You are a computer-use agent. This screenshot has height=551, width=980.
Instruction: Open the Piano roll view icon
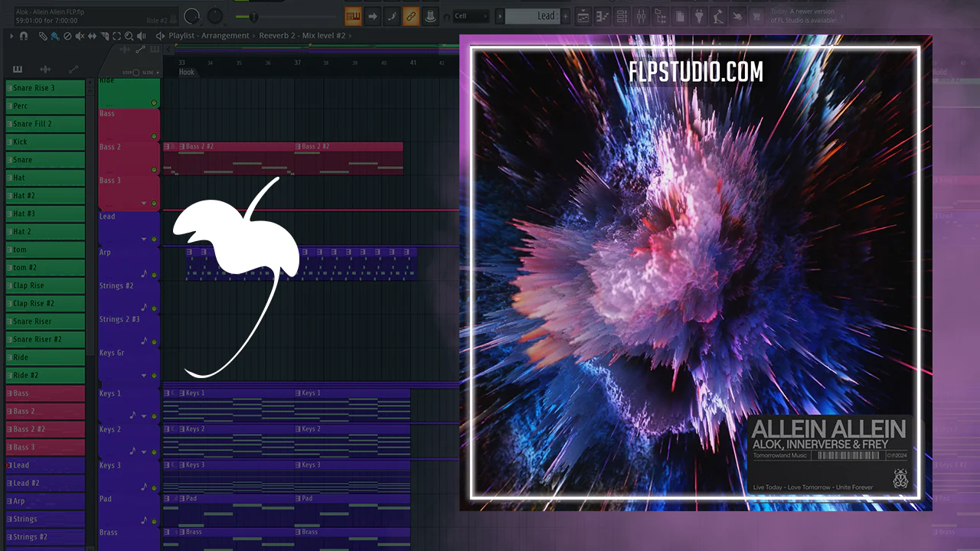(x=603, y=15)
